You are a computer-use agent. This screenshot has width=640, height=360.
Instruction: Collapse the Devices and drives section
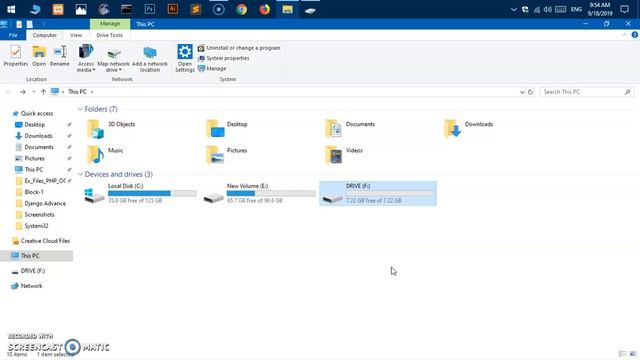80,174
